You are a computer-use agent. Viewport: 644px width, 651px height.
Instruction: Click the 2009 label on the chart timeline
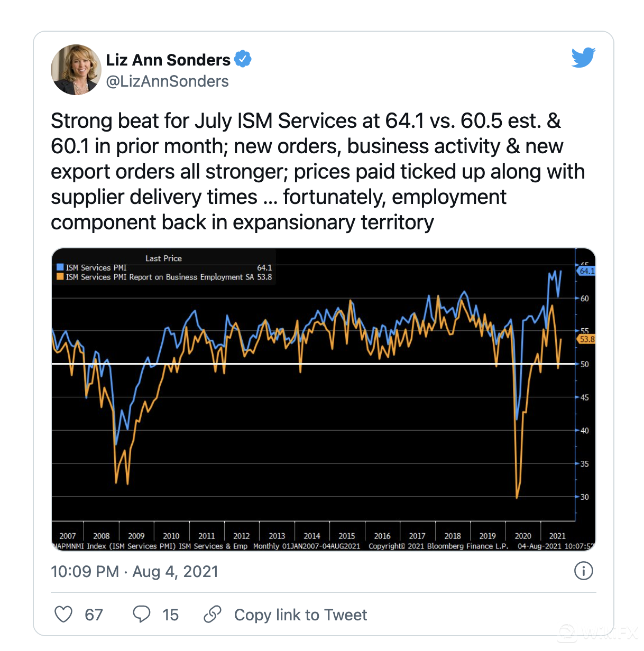coord(136,536)
